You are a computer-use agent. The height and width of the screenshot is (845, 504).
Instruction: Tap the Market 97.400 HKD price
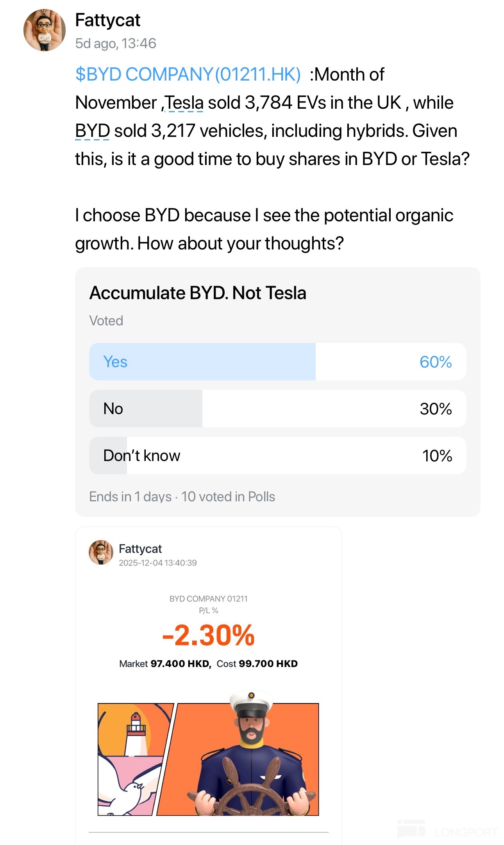[x=165, y=664]
